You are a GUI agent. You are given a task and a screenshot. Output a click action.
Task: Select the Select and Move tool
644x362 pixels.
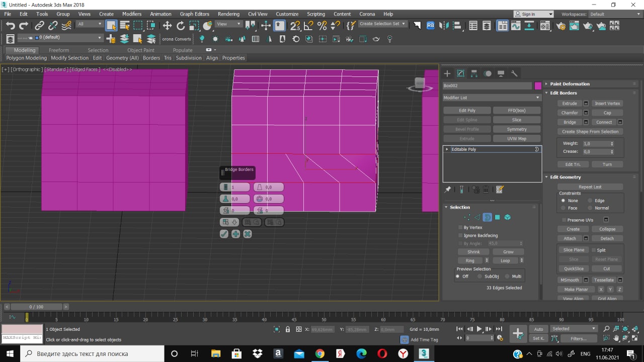click(x=167, y=26)
